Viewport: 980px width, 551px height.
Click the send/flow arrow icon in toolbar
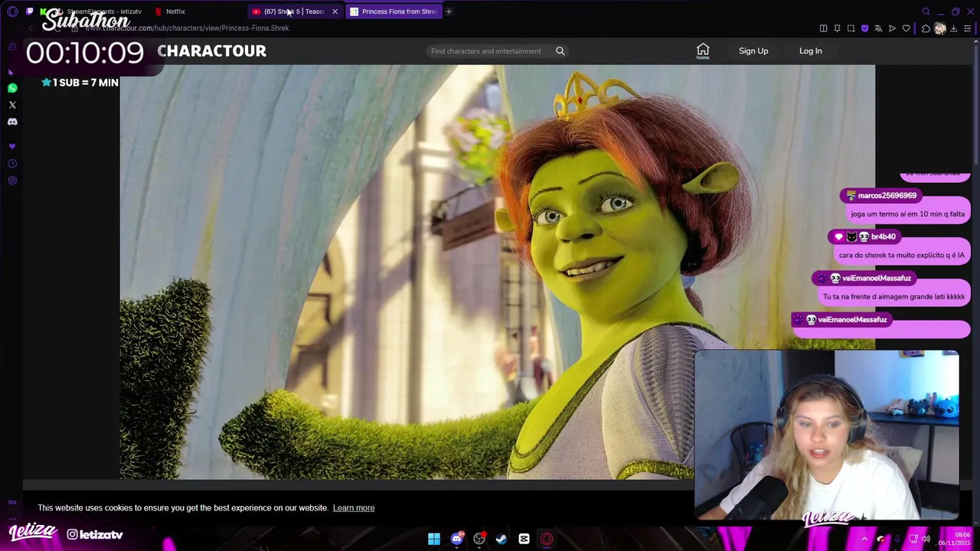pos(892,28)
